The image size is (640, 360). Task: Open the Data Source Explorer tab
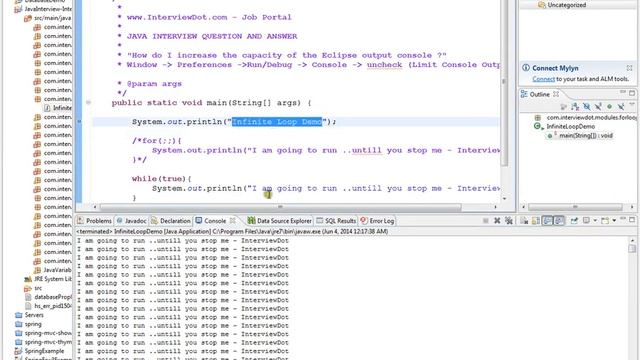coord(280,220)
